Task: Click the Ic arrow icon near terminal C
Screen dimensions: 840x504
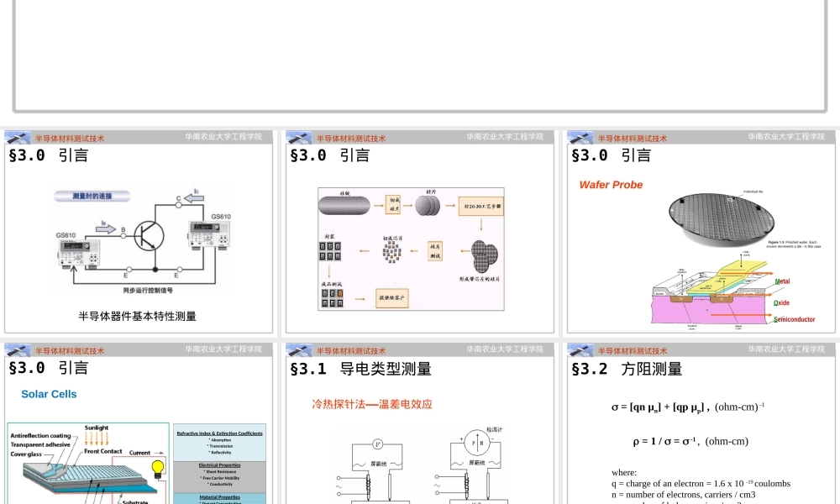Action: [194, 197]
